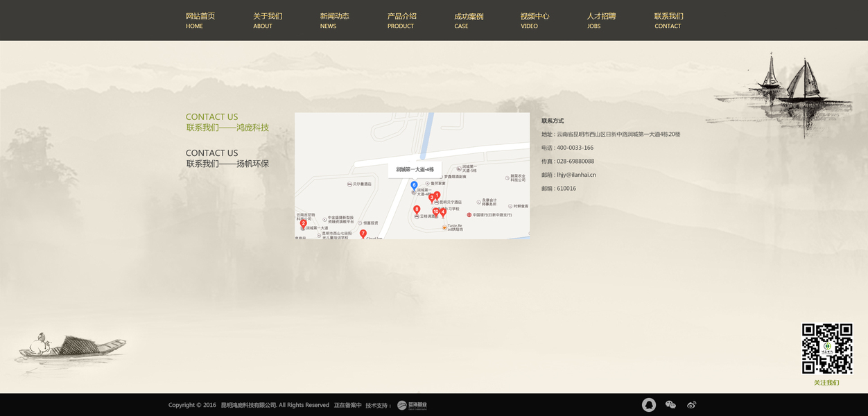Click the address line 云南省昆明市西山区
The width and height of the screenshot is (868, 416).
611,135
